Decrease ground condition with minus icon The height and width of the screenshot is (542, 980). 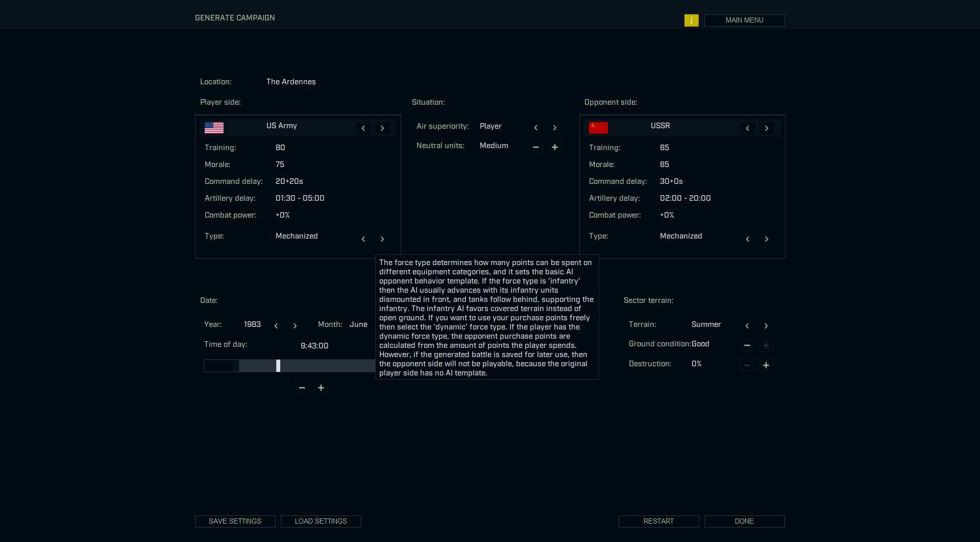[x=747, y=345]
